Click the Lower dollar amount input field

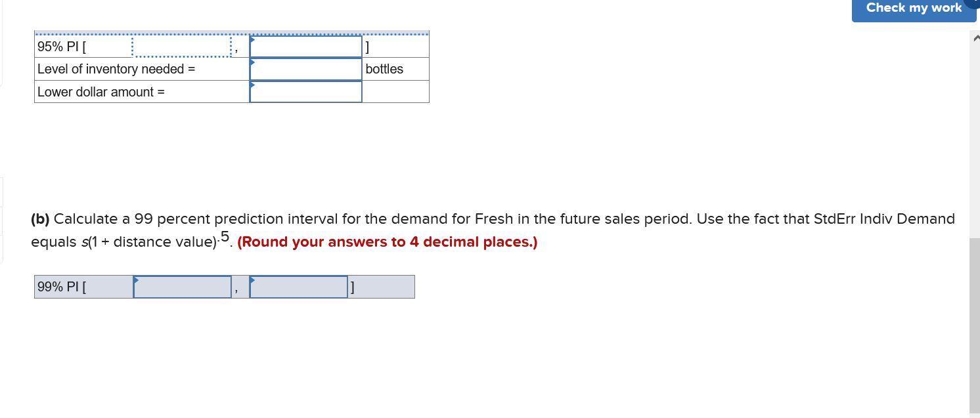pyautogui.click(x=305, y=92)
